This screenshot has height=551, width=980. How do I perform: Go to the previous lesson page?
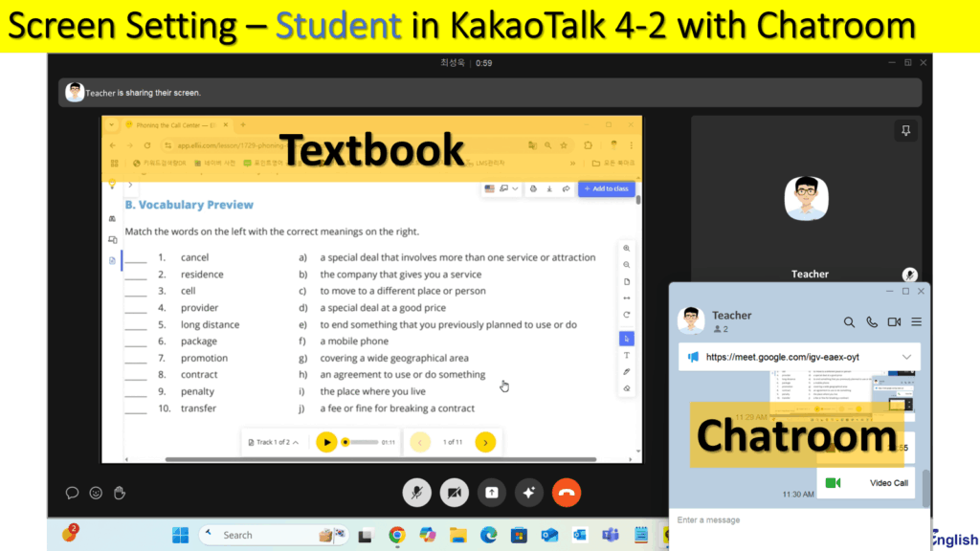point(420,442)
